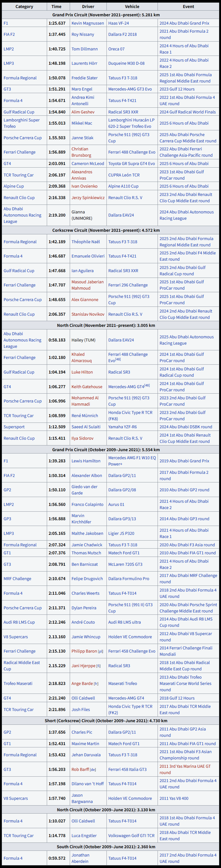Click the red Christian Brunsborg link

point(81,152)
